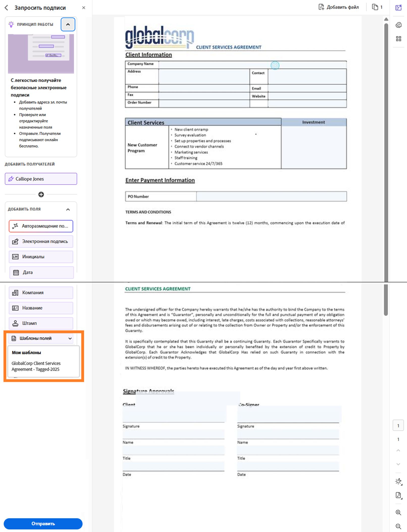
Task: Choose the Инициалы field
Action: click(41, 257)
